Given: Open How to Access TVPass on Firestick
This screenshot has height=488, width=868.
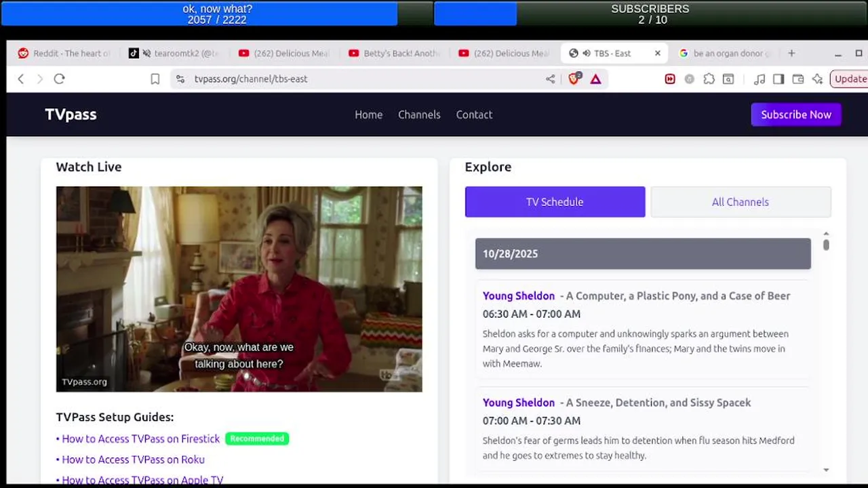Looking at the screenshot, I should pyautogui.click(x=140, y=439).
